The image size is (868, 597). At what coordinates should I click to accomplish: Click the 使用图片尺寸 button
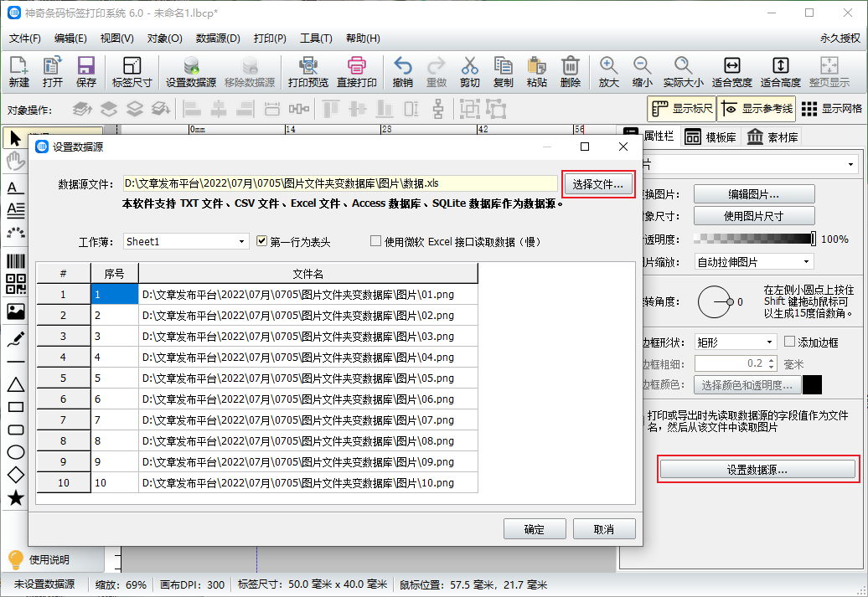click(754, 216)
